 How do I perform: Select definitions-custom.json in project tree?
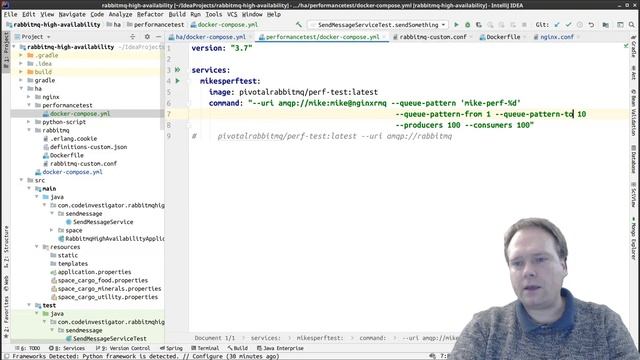pos(89,147)
